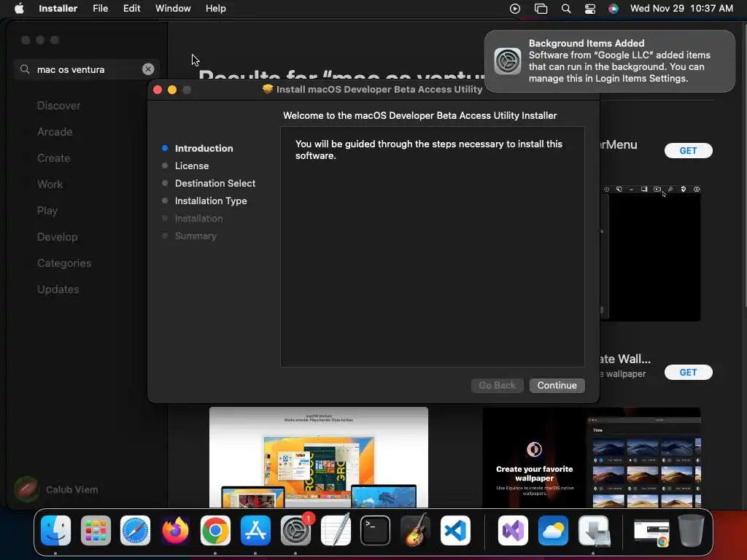
Task: Open the Help menu
Action: click(215, 9)
